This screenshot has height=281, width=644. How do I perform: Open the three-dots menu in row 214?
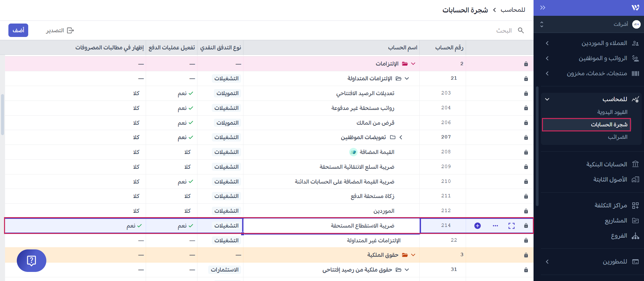point(495,226)
